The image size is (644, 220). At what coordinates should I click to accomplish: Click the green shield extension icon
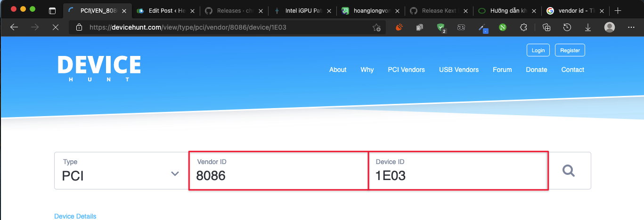coord(441,27)
